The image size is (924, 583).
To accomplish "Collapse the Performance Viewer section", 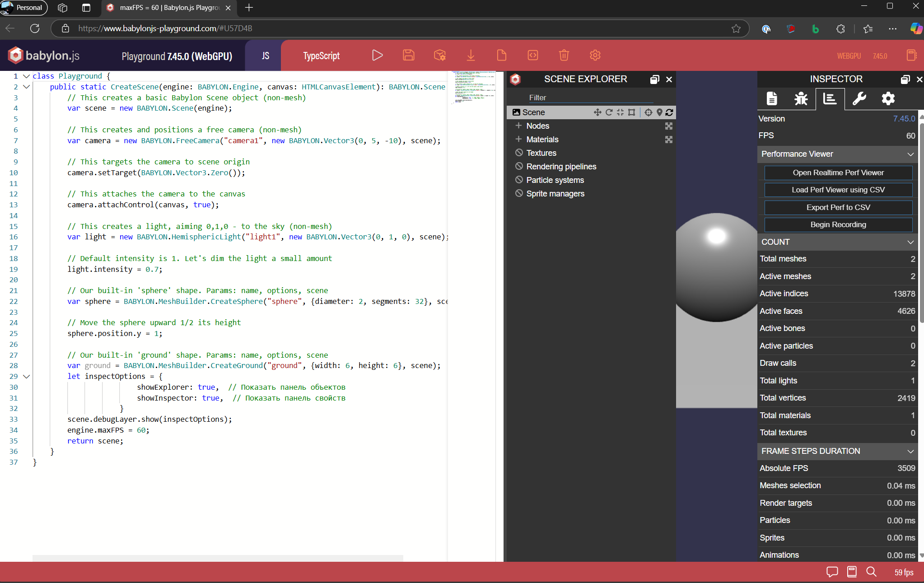I will pyautogui.click(x=910, y=154).
